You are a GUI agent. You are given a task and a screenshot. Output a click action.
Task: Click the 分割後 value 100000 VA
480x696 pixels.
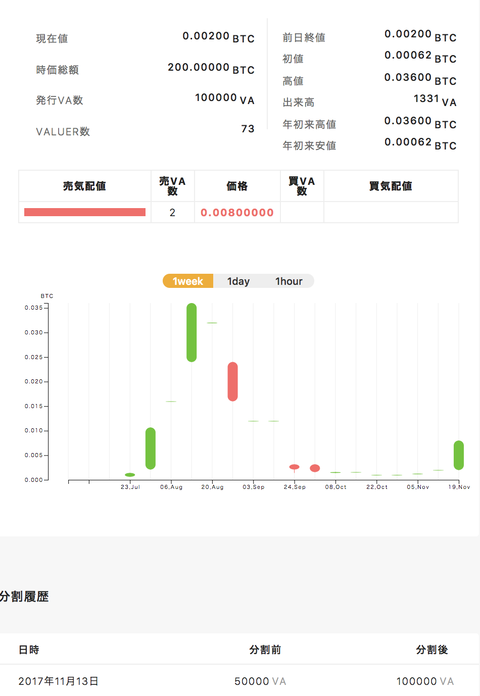[x=425, y=681]
